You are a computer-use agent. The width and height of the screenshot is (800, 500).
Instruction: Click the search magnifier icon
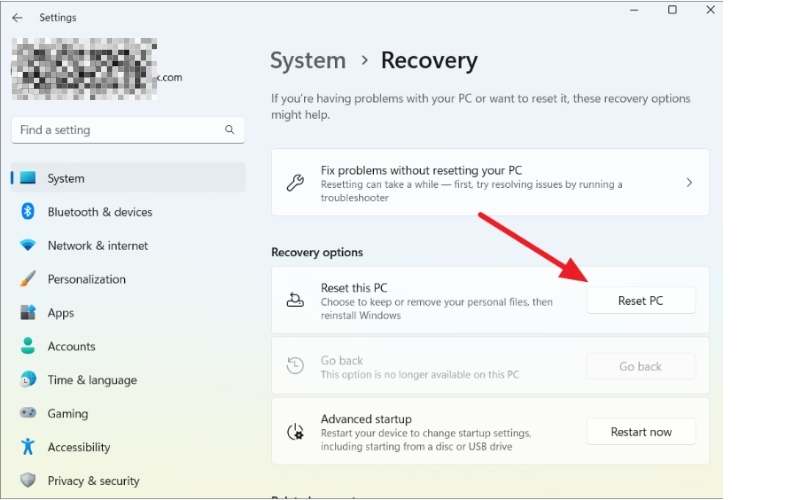(229, 130)
